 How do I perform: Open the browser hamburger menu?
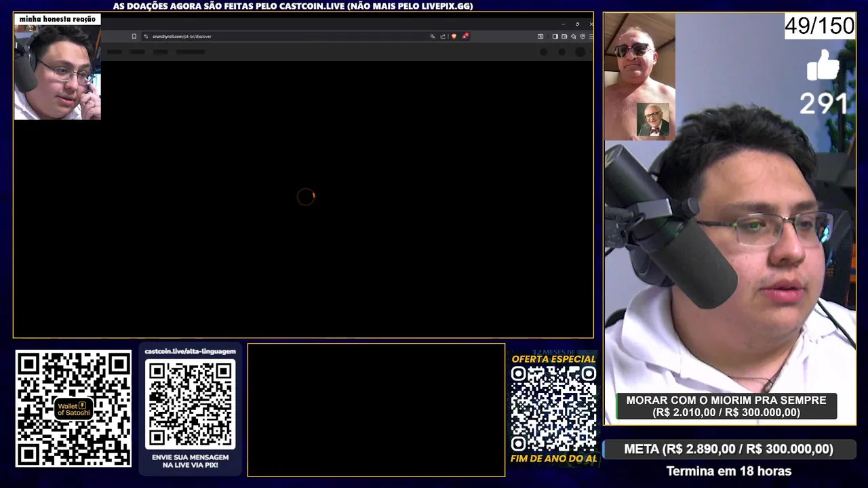click(x=591, y=36)
